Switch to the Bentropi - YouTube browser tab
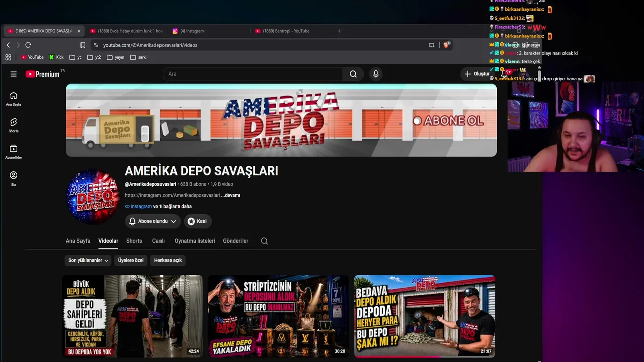Viewport: 644px width, 362px height. (x=292, y=31)
